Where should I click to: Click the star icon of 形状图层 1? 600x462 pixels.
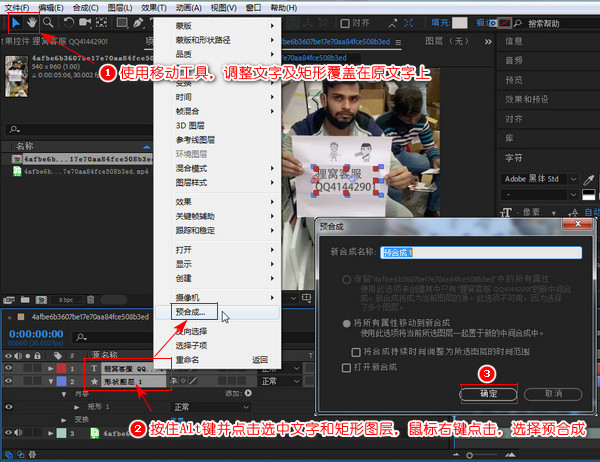click(94, 381)
